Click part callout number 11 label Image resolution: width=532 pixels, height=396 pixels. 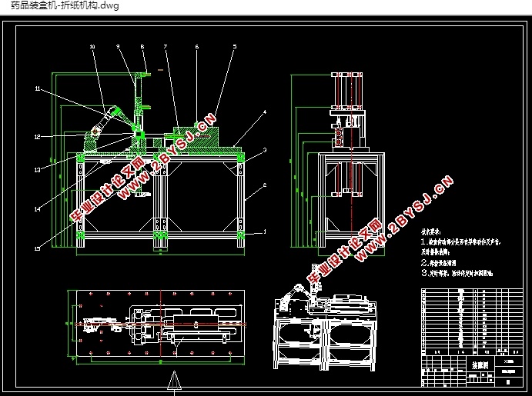37,88
